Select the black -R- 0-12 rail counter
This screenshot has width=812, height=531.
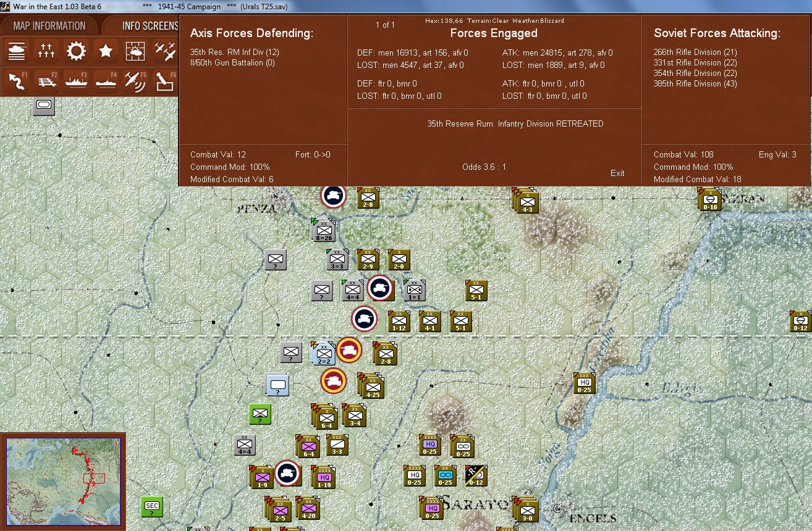[476, 475]
